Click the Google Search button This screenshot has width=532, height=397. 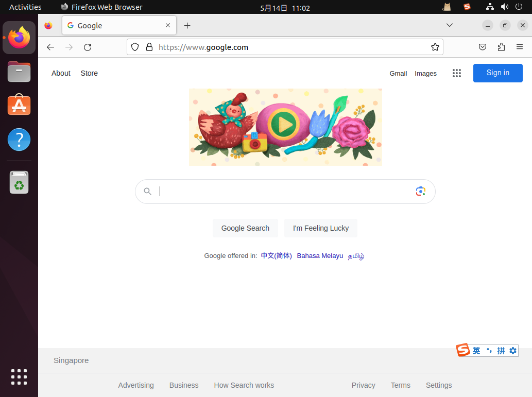point(245,228)
